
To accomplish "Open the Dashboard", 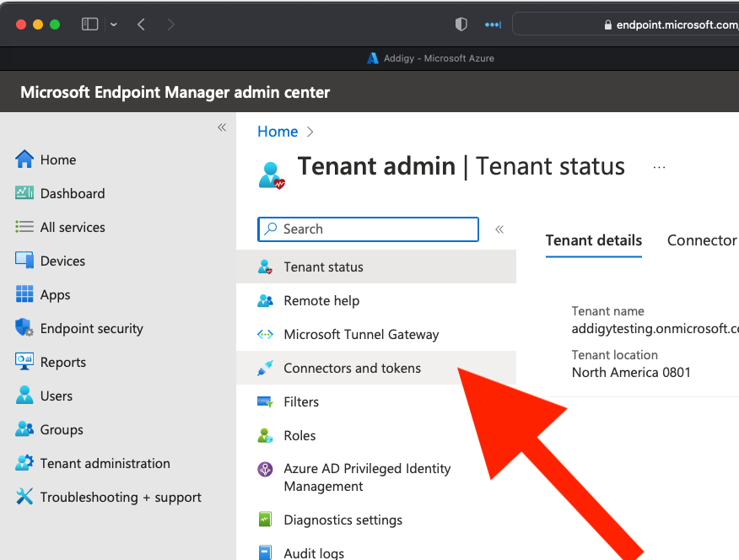I will pos(70,193).
